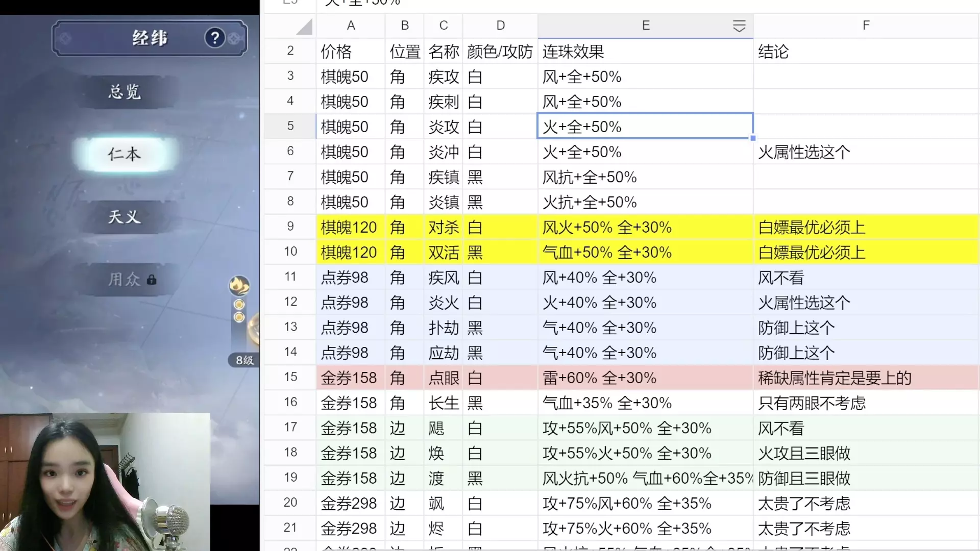Screen dimensions: 980x551
Task: Click the lock icon beside 用众
Action: tap(152, 280)
